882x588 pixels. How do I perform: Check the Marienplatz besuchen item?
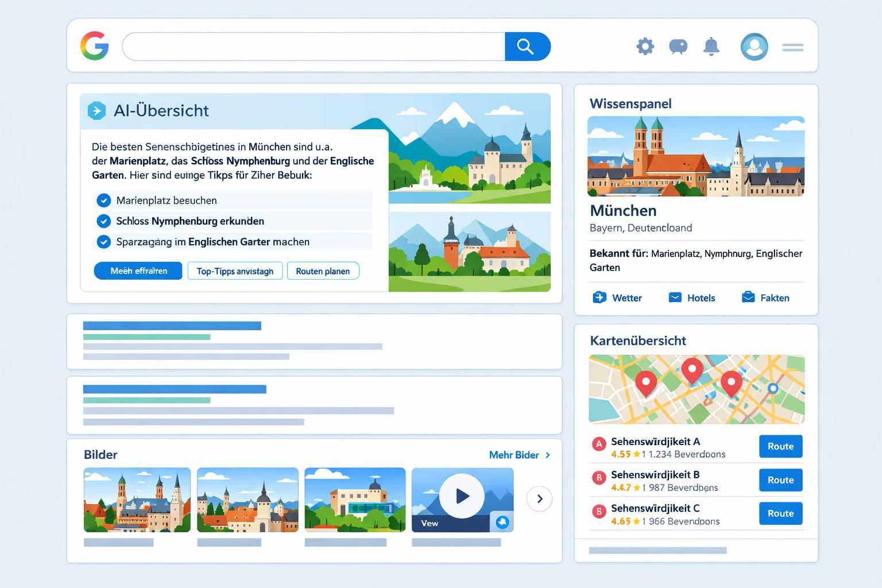click(x=104, y=200)
